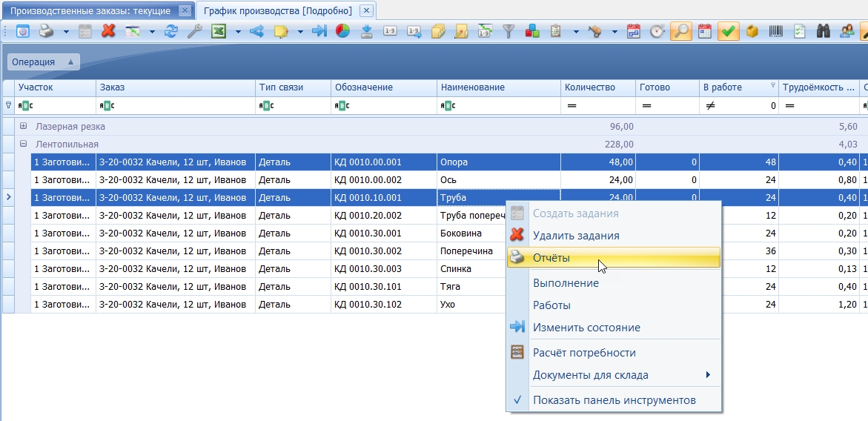Click the red calendar schedule icon
The image size is (868, 421).
click(x=633, y=32)
